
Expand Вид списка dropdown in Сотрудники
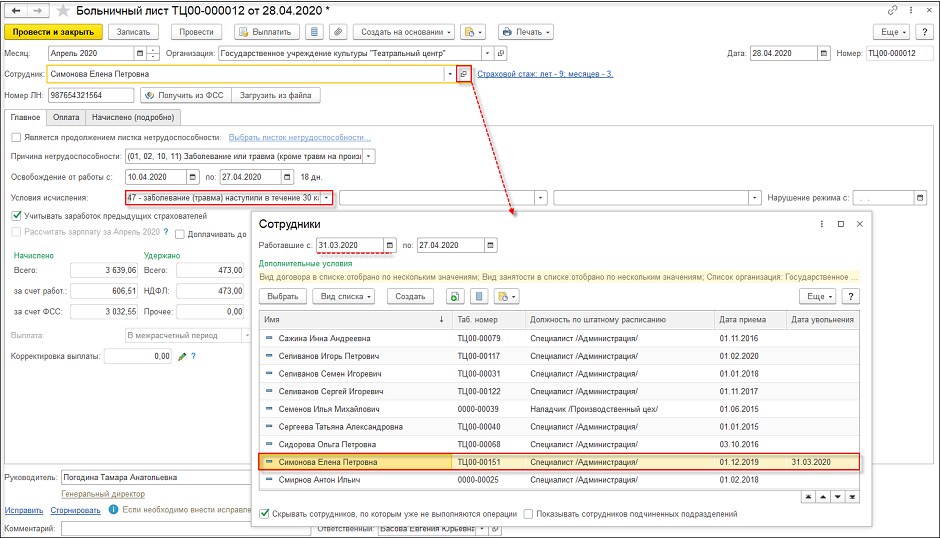point(343,297)
